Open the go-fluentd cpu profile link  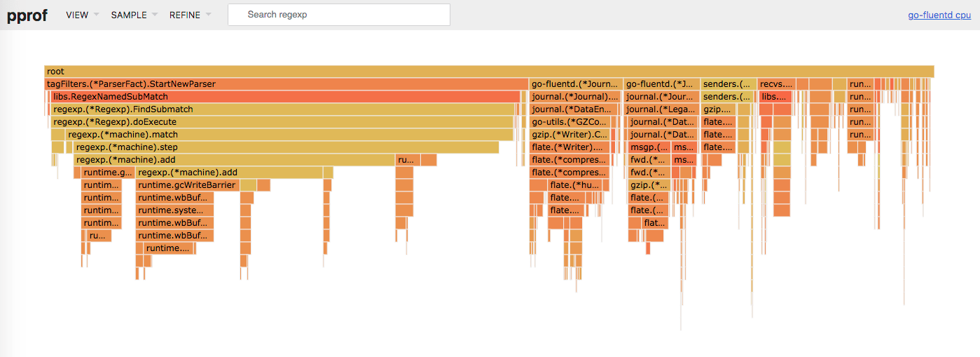(x=939, y=15)
